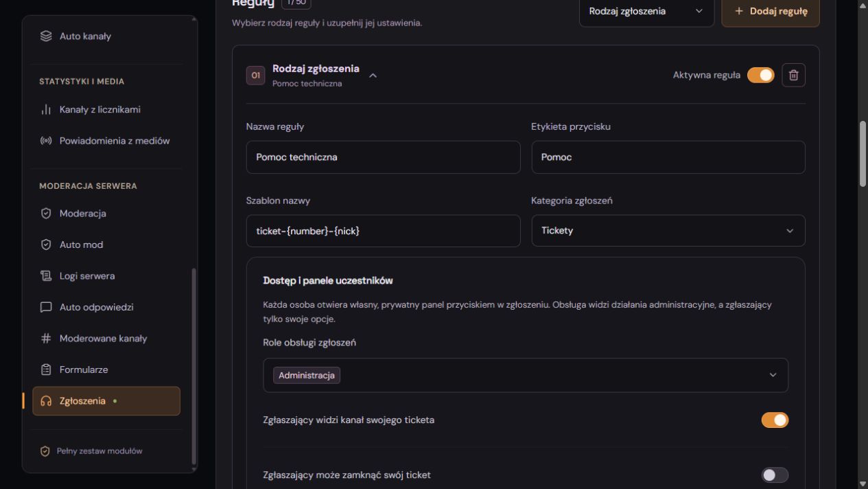The height and width of the screenshot is (489, 868).
Task: Open Powiadomienia z mediów section
Action: [106, 141]
